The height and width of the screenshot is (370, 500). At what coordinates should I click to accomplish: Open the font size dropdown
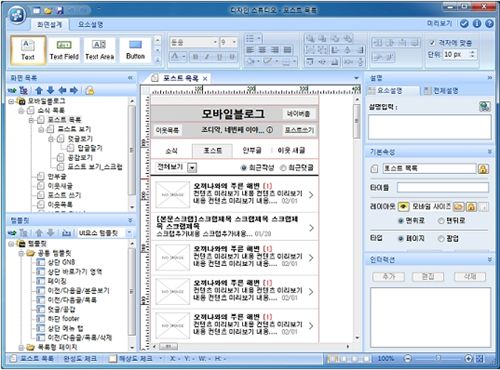[x=234, y=42]
